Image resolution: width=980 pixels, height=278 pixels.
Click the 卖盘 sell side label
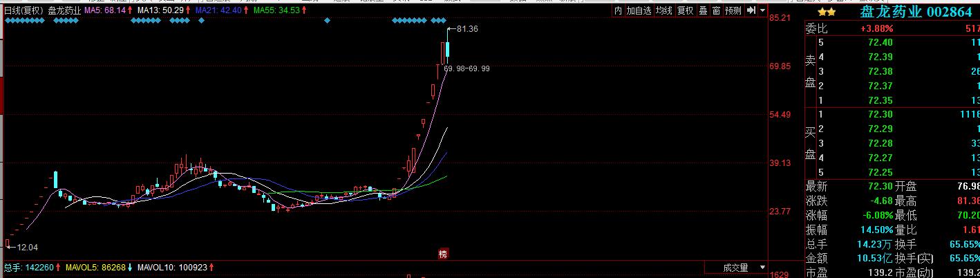coord(811,71)
